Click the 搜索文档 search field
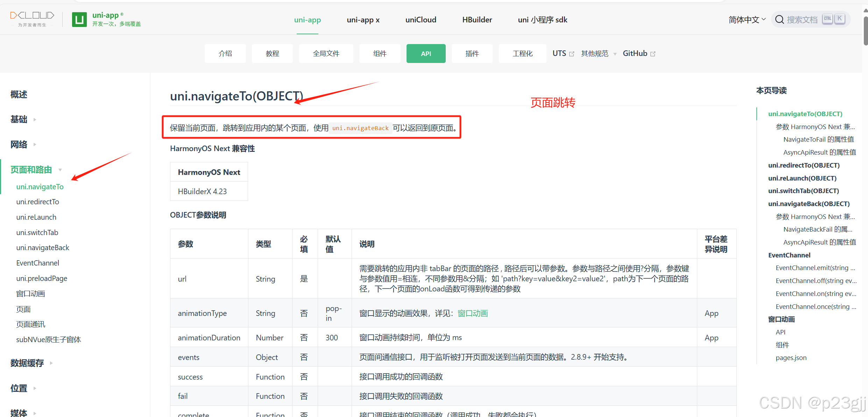This screenshot has height=417, width=868. [802, 20]
